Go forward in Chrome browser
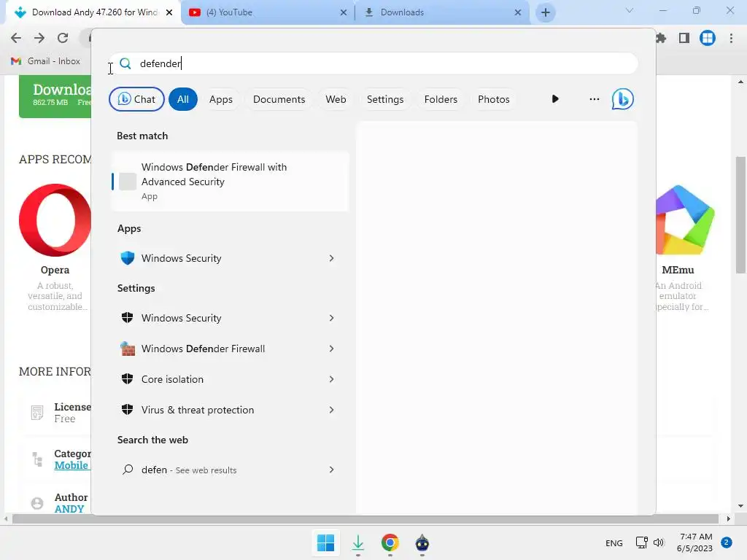Image resolution: width=747 pixels, height=560 pixels. (39, 38)
